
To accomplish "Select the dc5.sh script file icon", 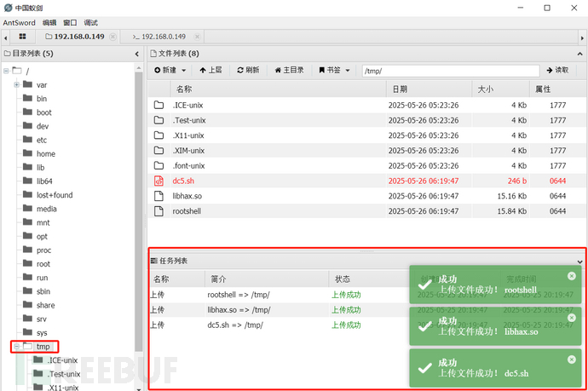I will [159, 181].
